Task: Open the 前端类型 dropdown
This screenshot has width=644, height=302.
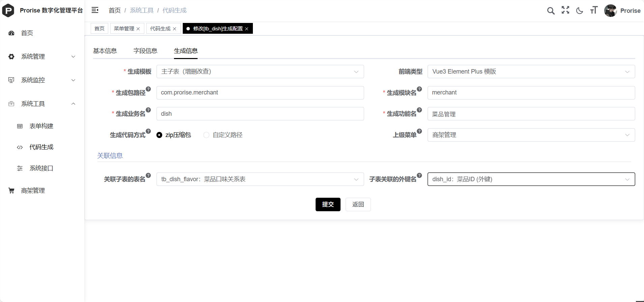Action: coord(531,72)
